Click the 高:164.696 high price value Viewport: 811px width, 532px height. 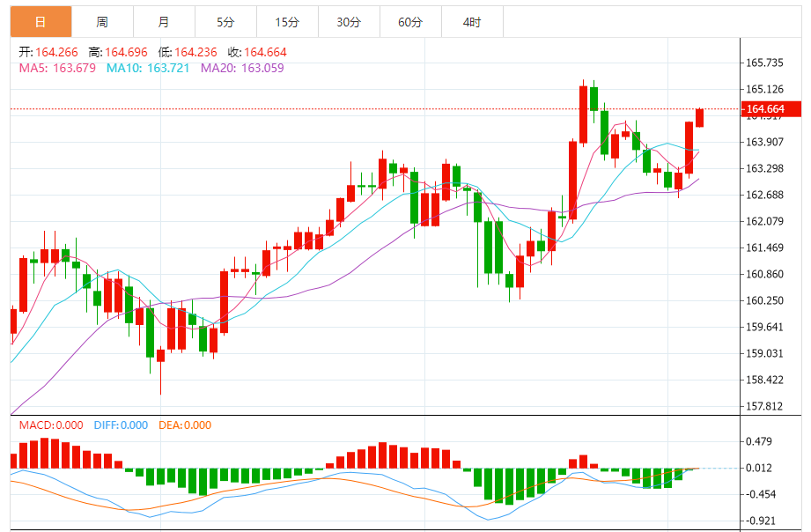[x=118, y=52]
